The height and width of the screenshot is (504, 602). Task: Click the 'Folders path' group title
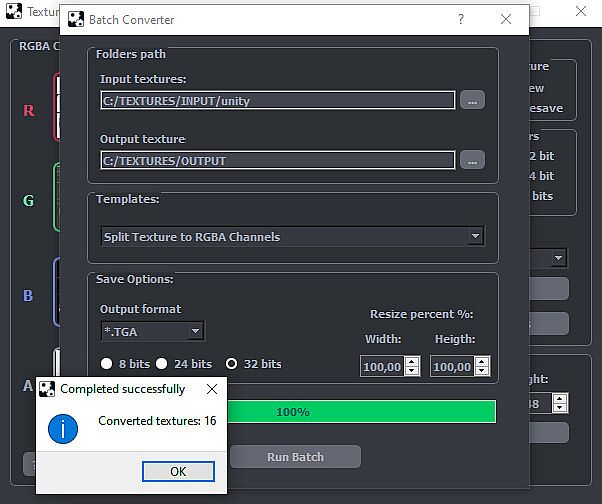coord(131,54)
